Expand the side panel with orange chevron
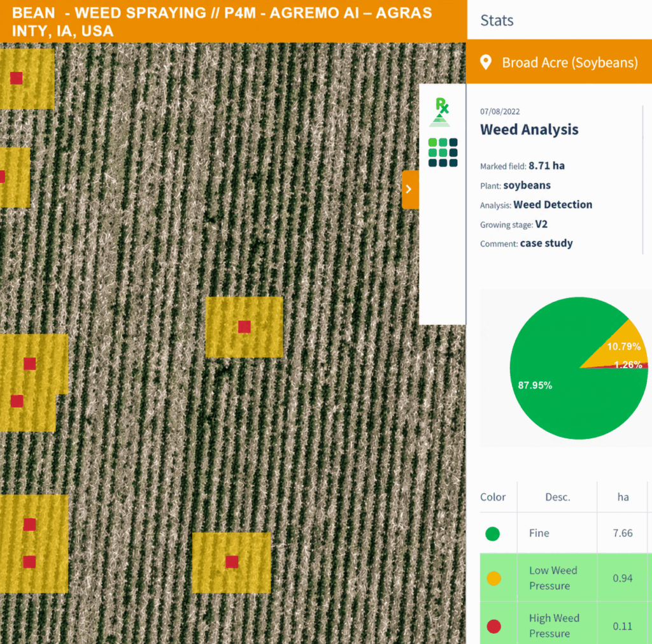Image resolution: width=652 pixels, height=644 pixels. [409, 189]
